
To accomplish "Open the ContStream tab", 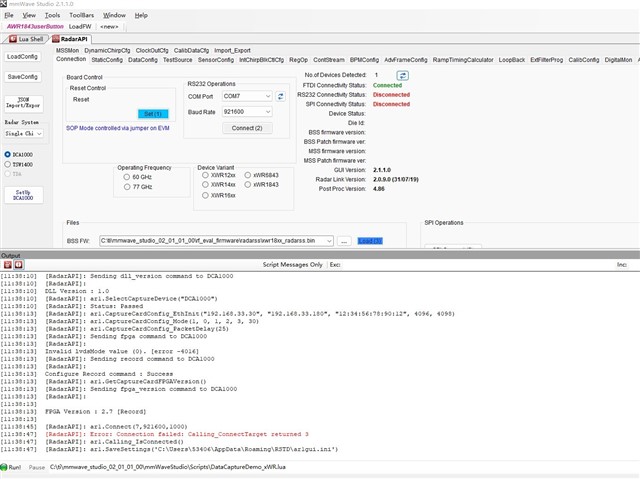I will pyautogui.click(x=329, y=60).
